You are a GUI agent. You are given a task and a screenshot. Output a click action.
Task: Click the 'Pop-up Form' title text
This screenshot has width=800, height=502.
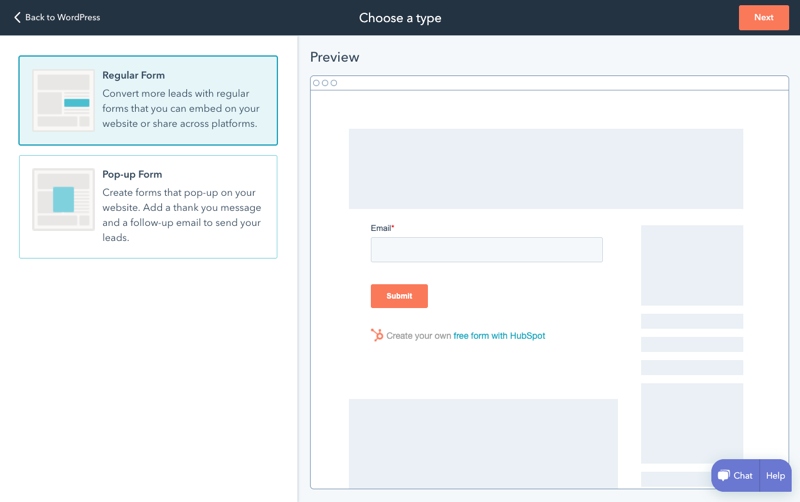click(132, 174)
